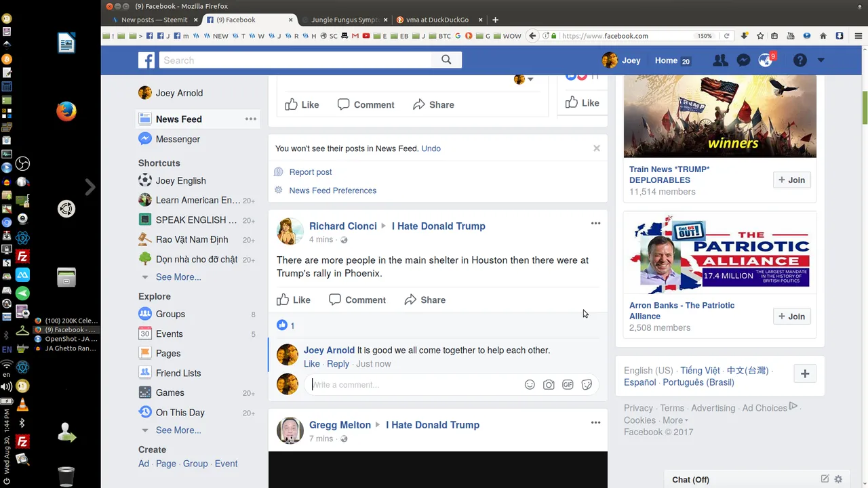This screenshot has width=868, height=488.
Task: Comment on Richard Cionci's post
Action: tap(357, 300)
